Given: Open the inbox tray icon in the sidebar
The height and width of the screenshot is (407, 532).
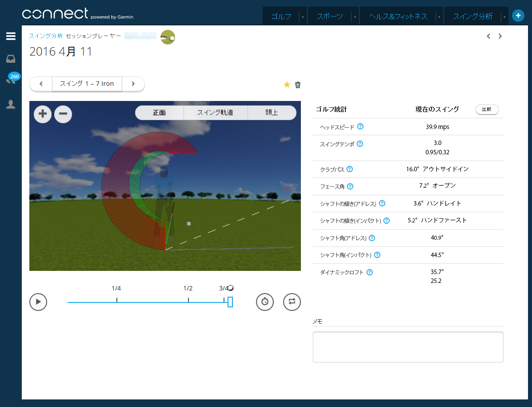Looking at the screenshot, I should tap(11, 59).
